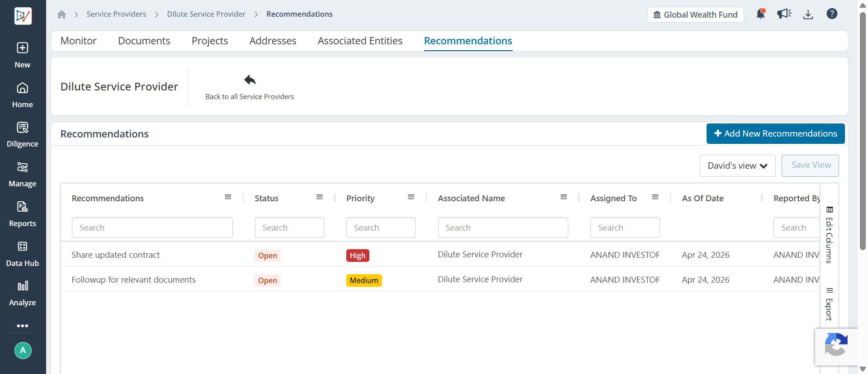The image size is (868, 374).
Task: Open Data Hub in the sidebar
Action: [23, 254]
